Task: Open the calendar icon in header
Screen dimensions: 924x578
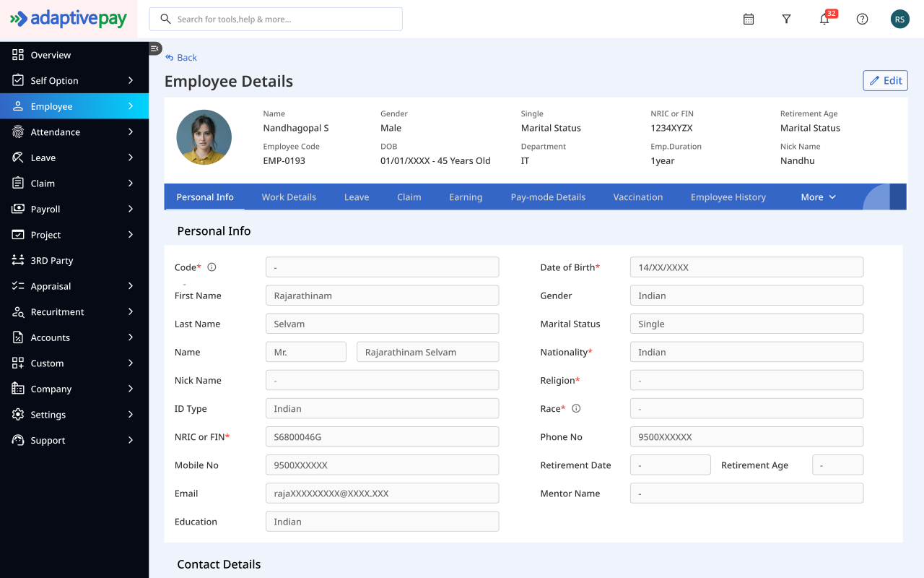Action: click(x=749, y=20)
